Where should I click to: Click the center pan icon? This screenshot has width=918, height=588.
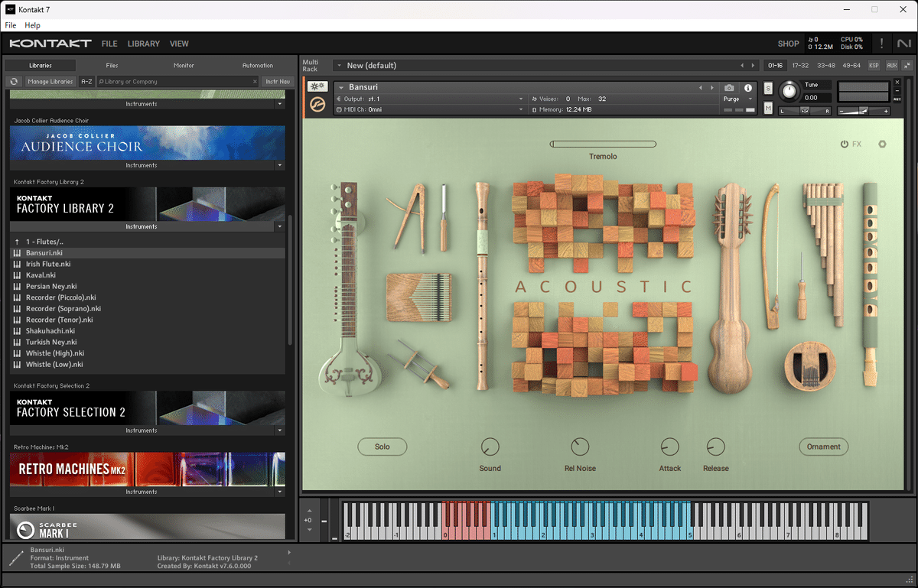pyautogui.click(x=805, y=111)
